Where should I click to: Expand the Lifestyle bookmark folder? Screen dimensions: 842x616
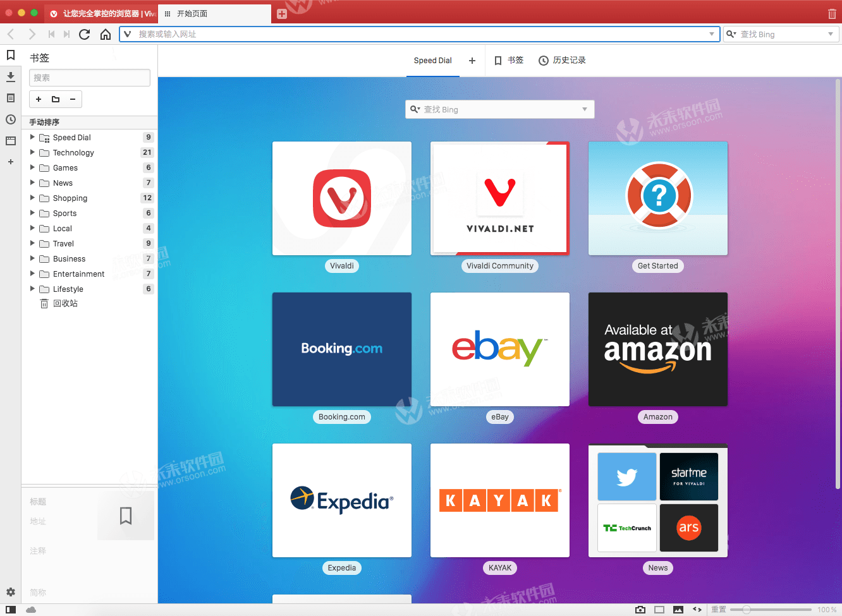[32, 289]
